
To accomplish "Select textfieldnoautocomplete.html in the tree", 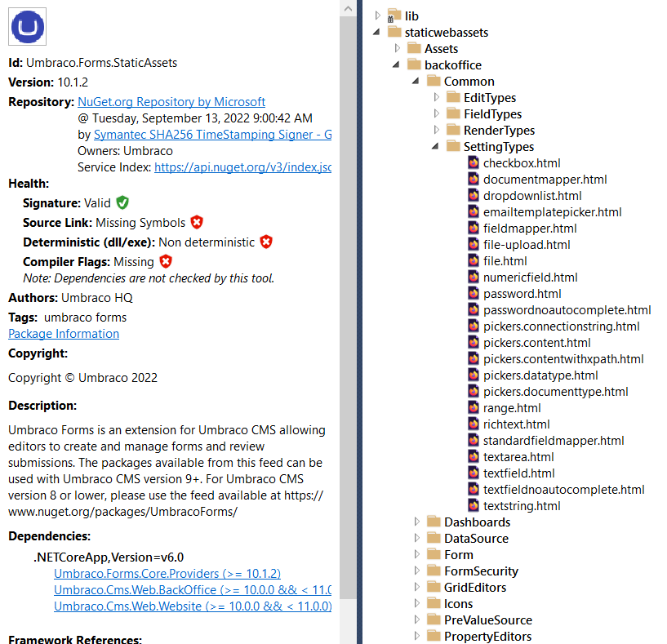I will tap(563, 490).
